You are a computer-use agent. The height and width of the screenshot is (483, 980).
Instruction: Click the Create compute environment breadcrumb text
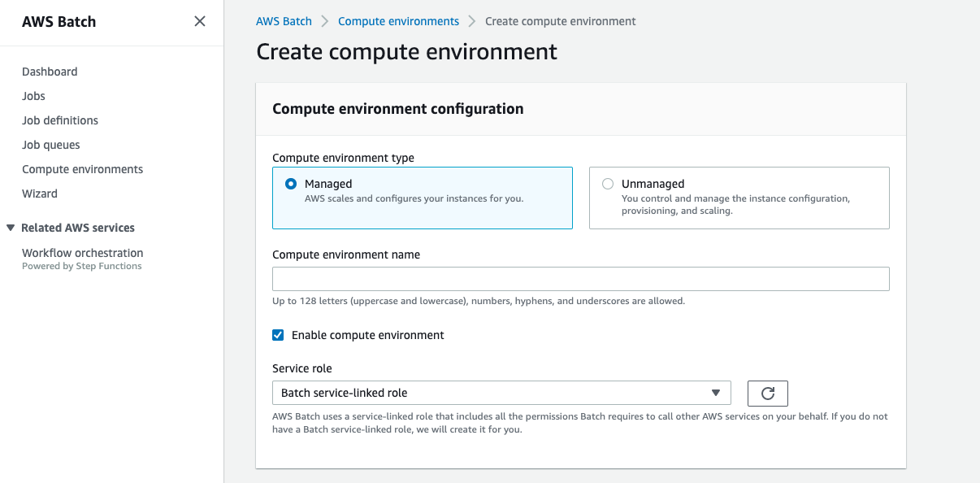tap(560, 21)
